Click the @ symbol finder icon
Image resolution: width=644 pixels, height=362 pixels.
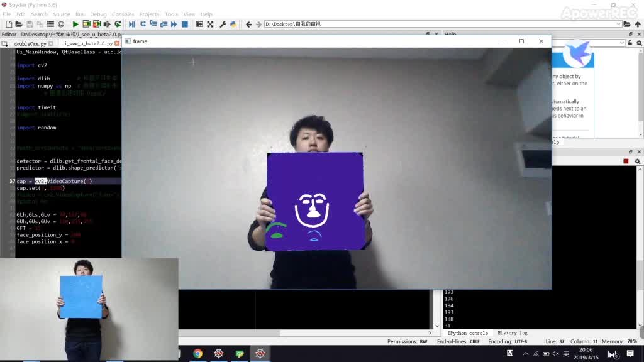[x=61, y=25]
